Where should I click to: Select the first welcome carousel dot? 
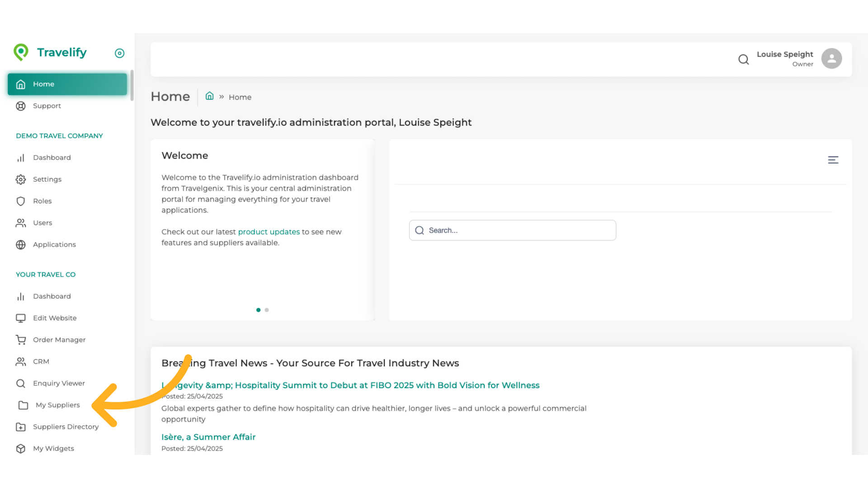pos(258,310)
